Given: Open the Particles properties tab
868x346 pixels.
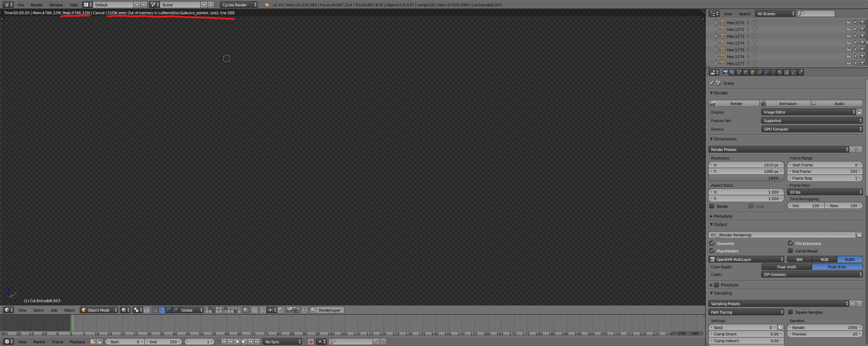Looking at the screenshot, I should point(793,72).
